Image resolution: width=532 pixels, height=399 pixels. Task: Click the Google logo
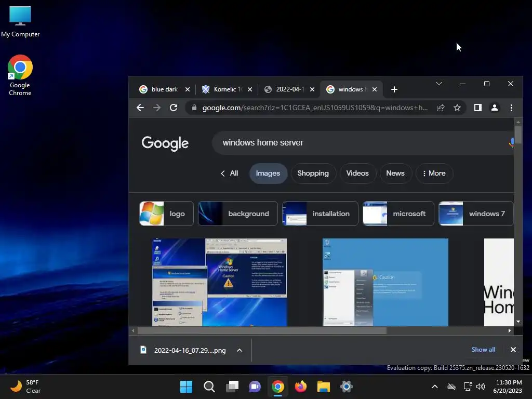165,143
